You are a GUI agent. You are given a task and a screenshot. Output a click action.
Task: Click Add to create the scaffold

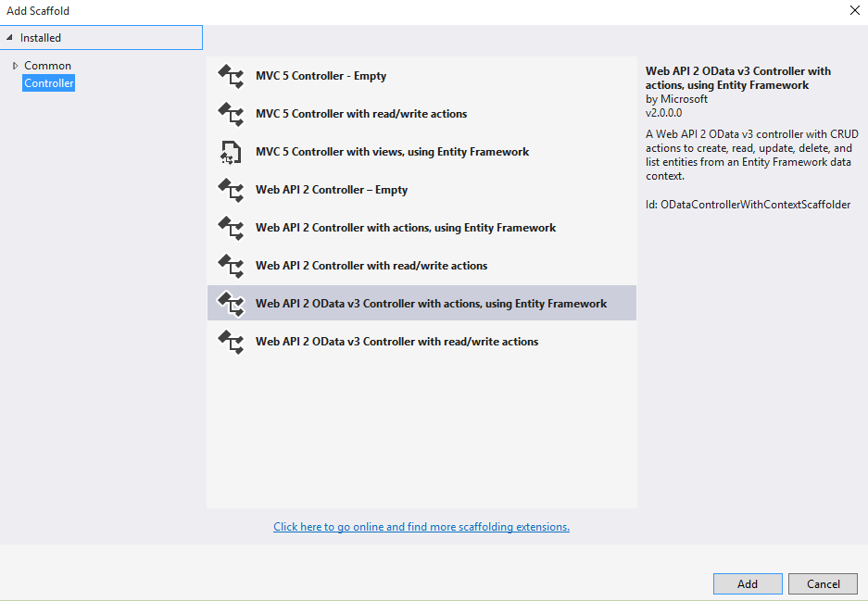[x=747, y=583]
